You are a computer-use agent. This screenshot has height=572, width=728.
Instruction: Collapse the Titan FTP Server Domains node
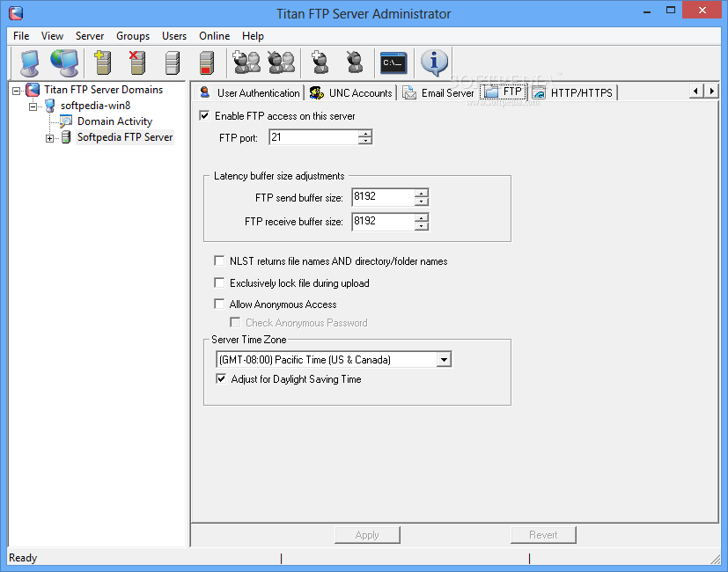point(16,91)
